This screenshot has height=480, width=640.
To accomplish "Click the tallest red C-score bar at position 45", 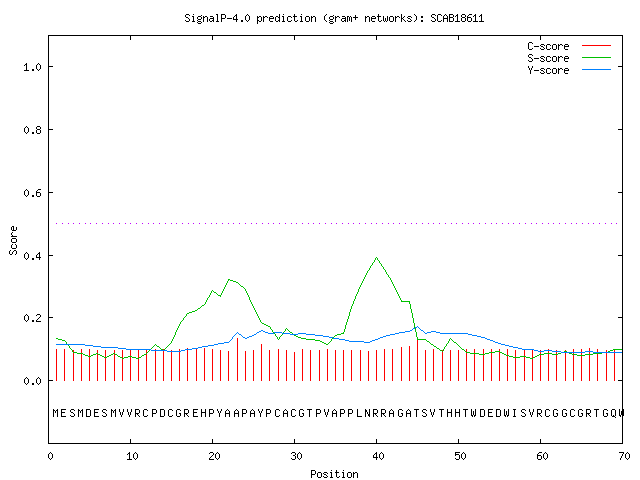I will point(418,360).
